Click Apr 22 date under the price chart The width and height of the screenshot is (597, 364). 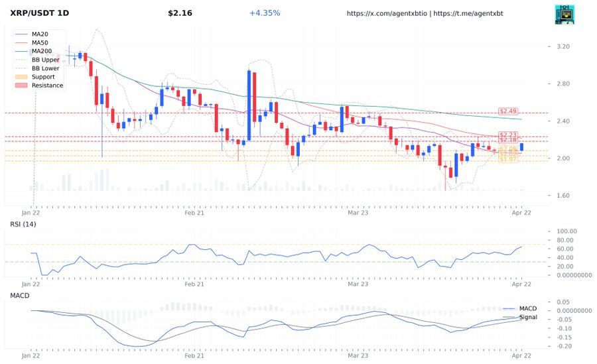pyautogui.click(x=521, y=213)
